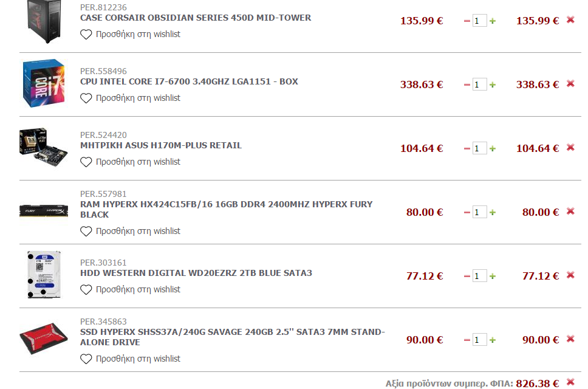Decrease quantity of HyperX Fury RAM
The image size is (588, 389).
click(467, 212)
